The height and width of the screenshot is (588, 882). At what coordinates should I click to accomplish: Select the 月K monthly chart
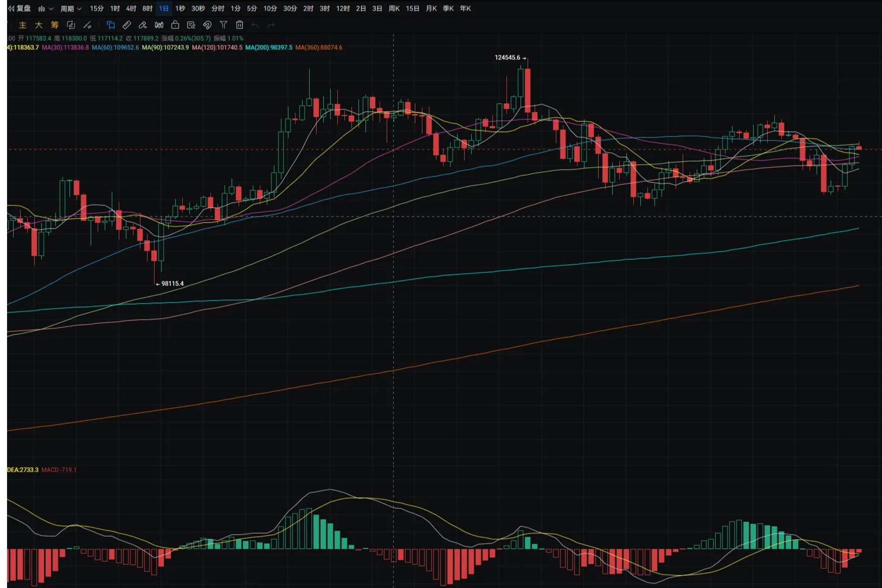coord(431,9)
